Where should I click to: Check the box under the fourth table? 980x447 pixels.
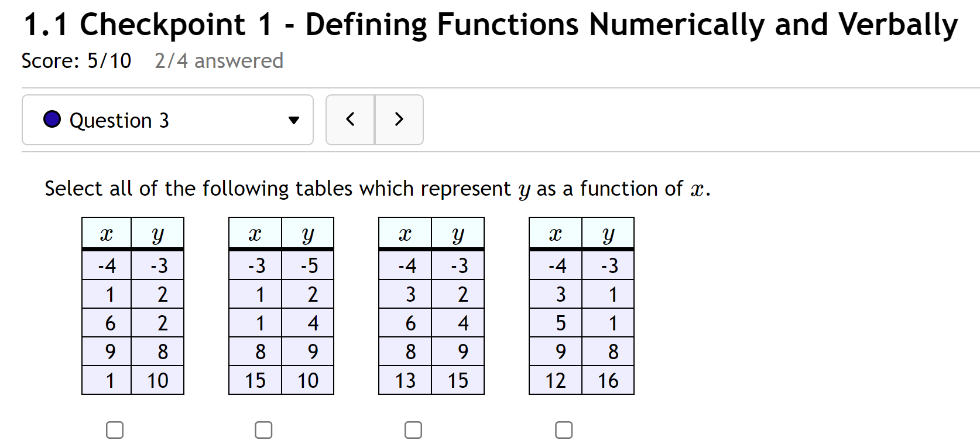(564, 429)
